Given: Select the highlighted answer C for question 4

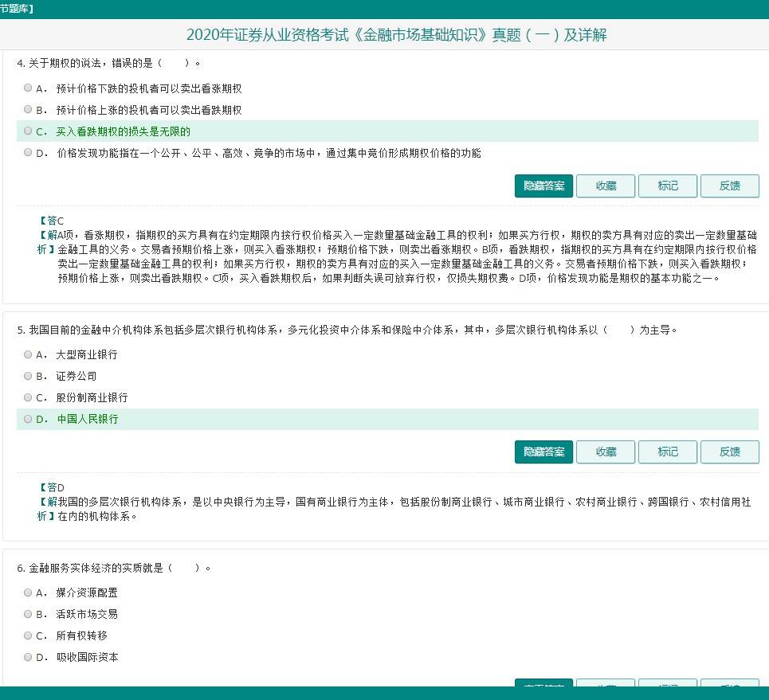Looking at the screenshot, I should point(28,131).
